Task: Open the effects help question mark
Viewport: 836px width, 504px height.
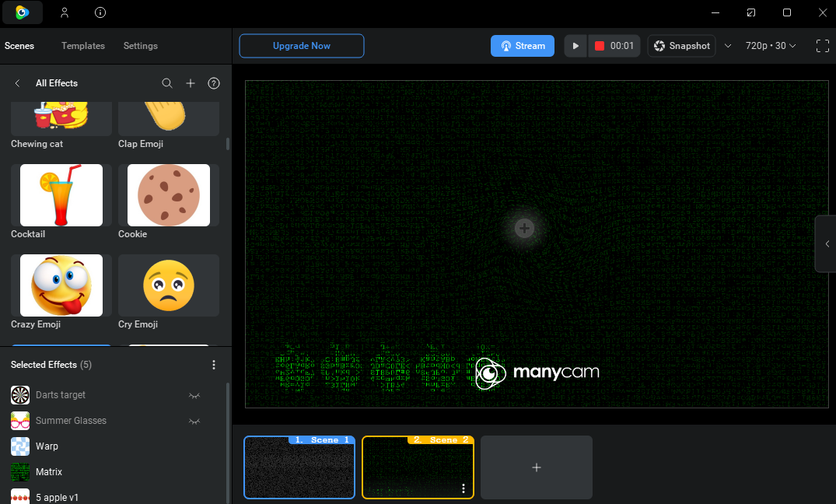Action: click(214, 83)
